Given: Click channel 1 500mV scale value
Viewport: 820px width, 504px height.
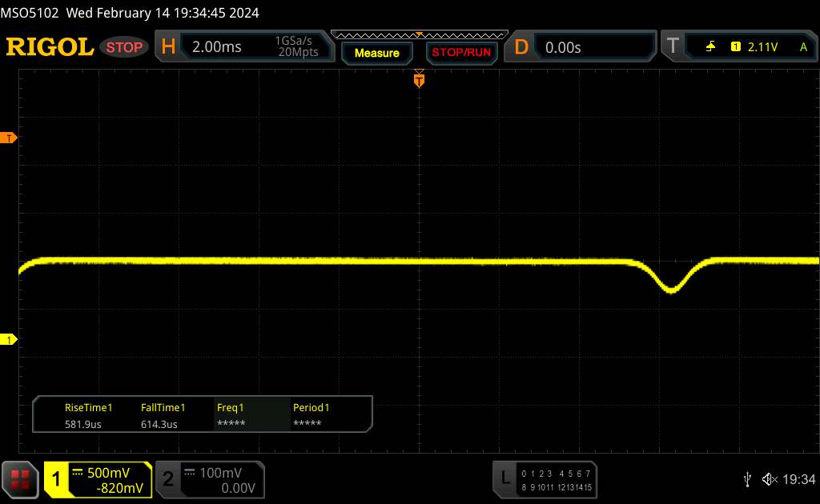Looking at the screenshot, I should (108, 473).
